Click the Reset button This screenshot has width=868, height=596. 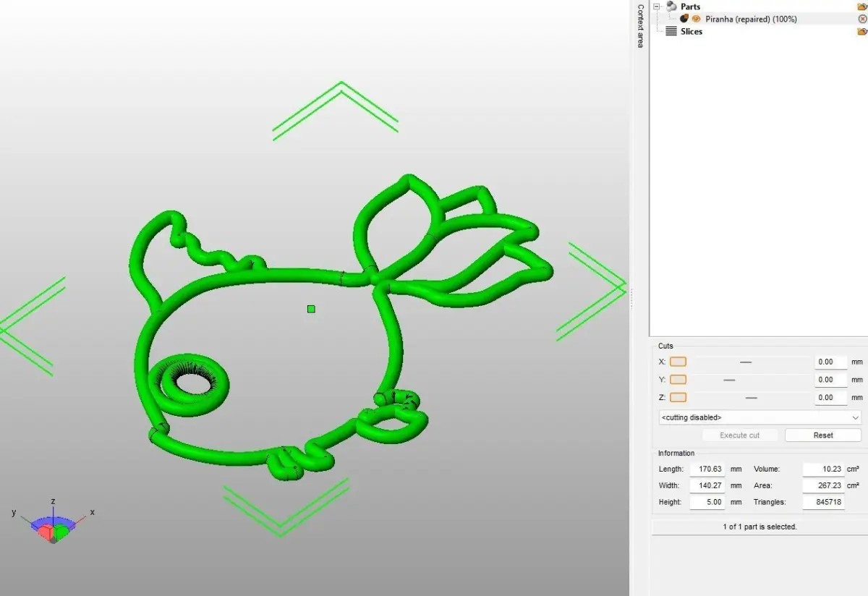[x=823, y=435]
